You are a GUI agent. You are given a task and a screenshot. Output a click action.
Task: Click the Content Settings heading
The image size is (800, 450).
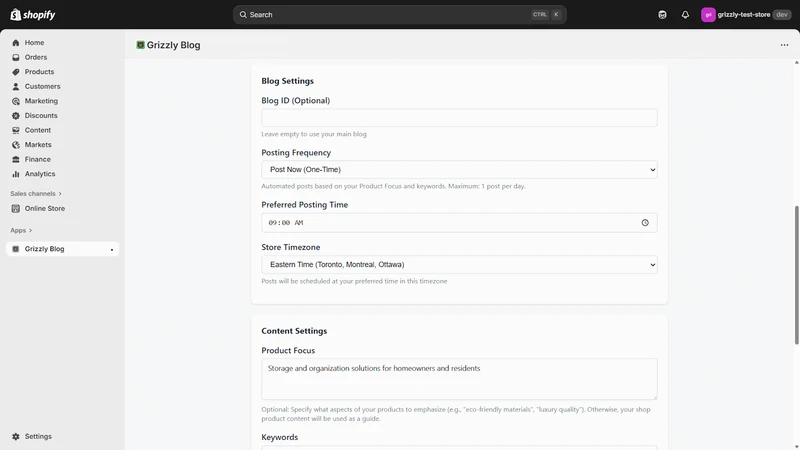[x=294, y=331]
